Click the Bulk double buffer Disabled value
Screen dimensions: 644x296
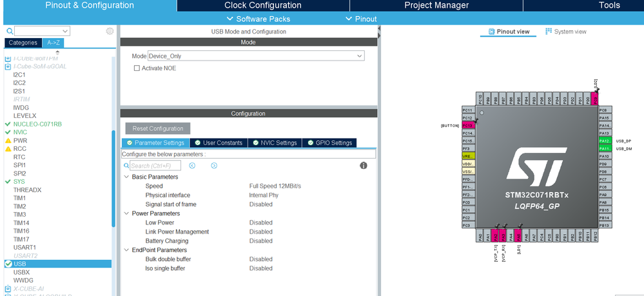point(261,259)
